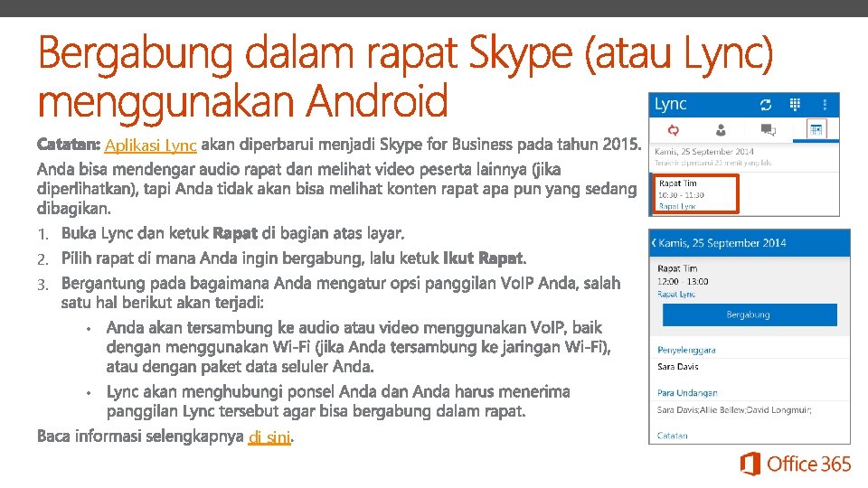
Task: Click the Catatan label in meeting details
Action: pos(672,436)
